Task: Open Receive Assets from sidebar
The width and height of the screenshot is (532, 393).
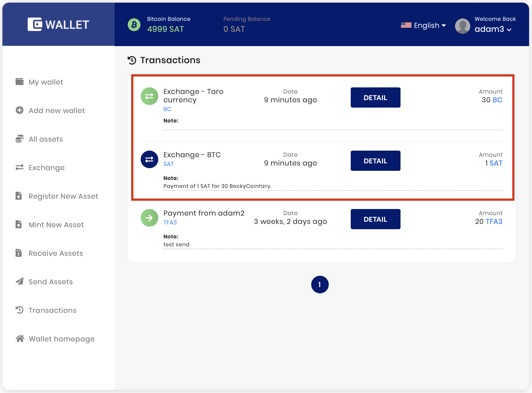Action: [x=56, y=253]
